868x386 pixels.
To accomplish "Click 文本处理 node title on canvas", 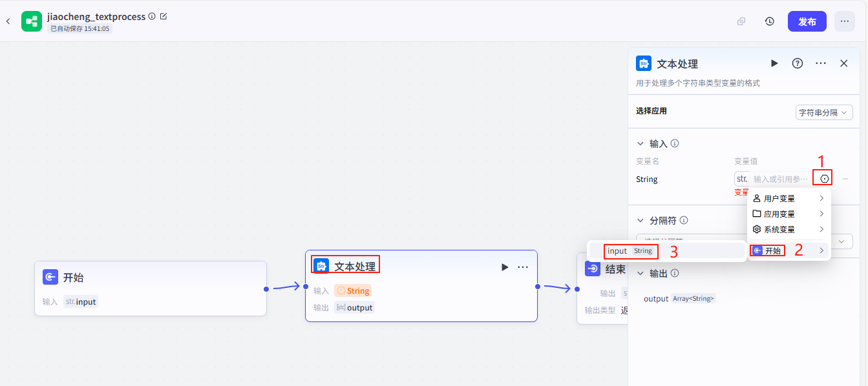I will (355, 267).
